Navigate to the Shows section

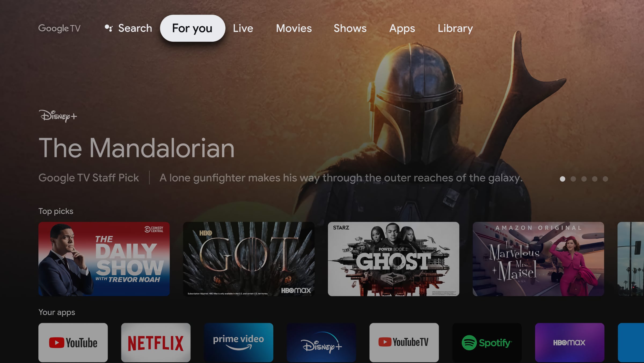click(x=350, y=28)
